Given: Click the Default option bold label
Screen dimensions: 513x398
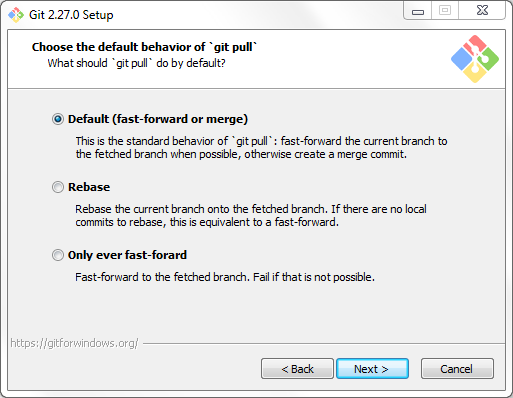Looking at the screenshot, I should pyautogui.click(x=158, y=119).
